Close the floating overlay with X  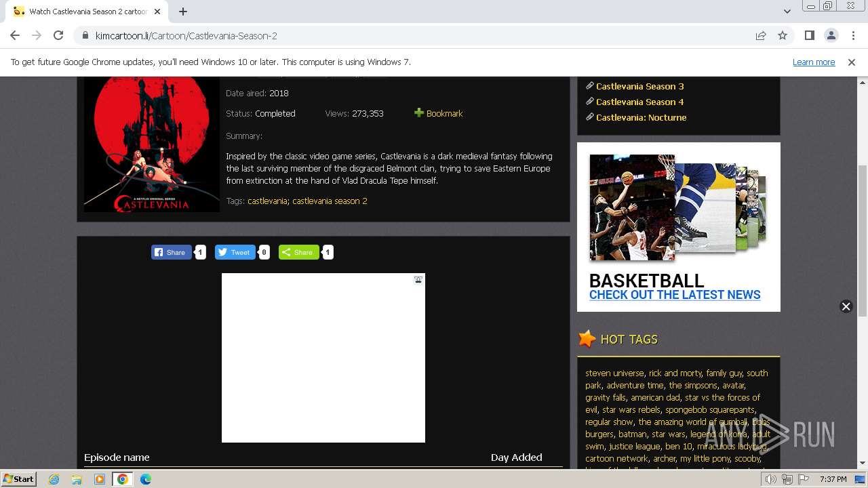tap(846, 306)
